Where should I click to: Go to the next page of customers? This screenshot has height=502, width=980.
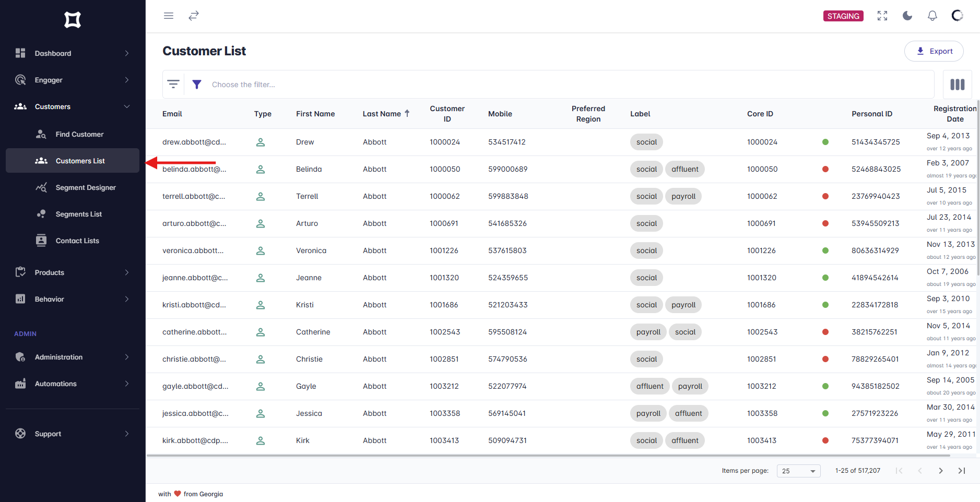[x=941, y=471]
